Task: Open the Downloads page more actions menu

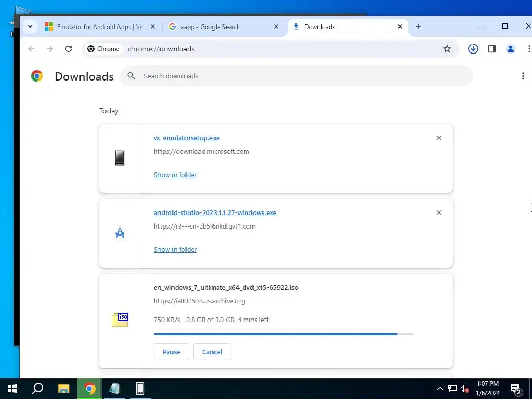Action: 523,76
